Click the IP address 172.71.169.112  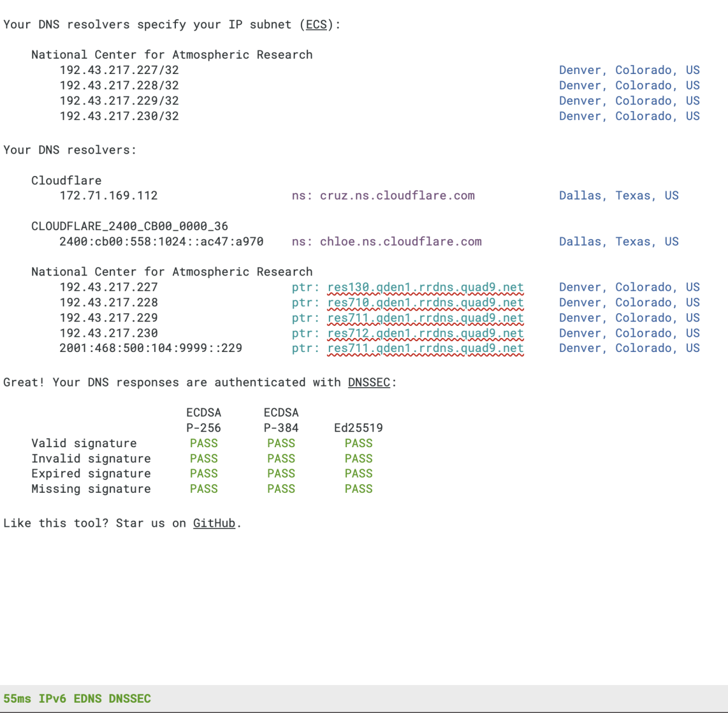[x=109, y=196]
